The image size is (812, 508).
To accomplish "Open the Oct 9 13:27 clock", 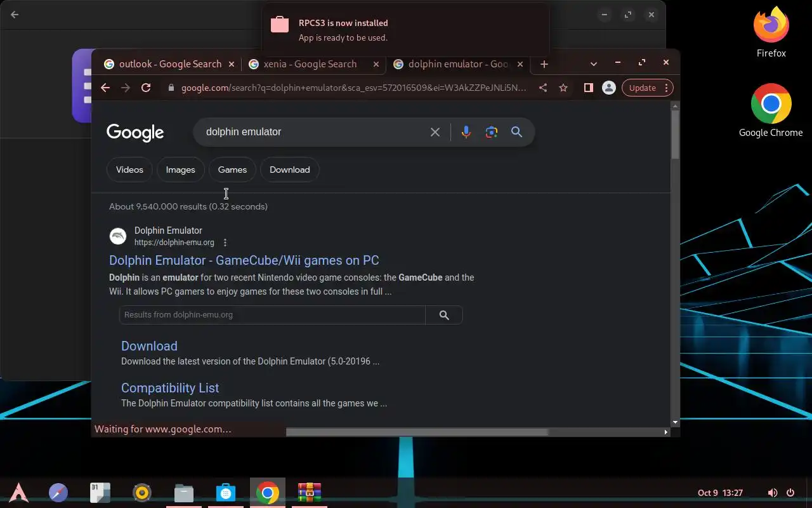I will 720,493.
